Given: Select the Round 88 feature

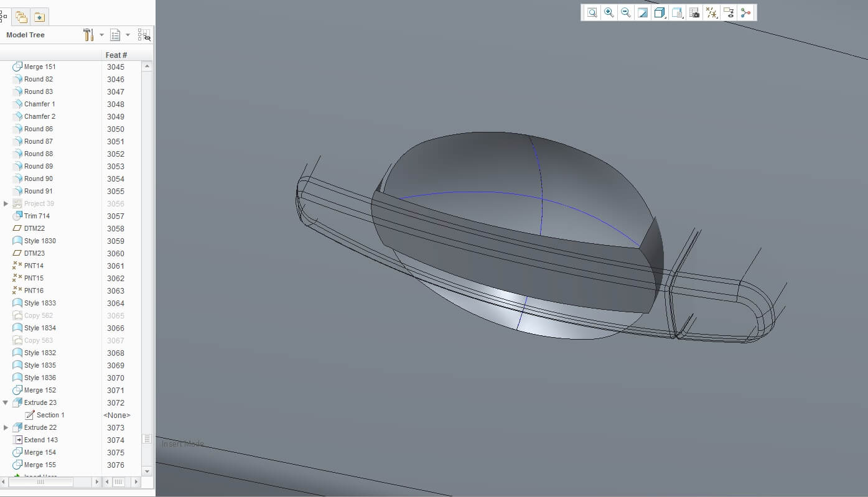Looking at the screenshot, I should pos(39,154).
